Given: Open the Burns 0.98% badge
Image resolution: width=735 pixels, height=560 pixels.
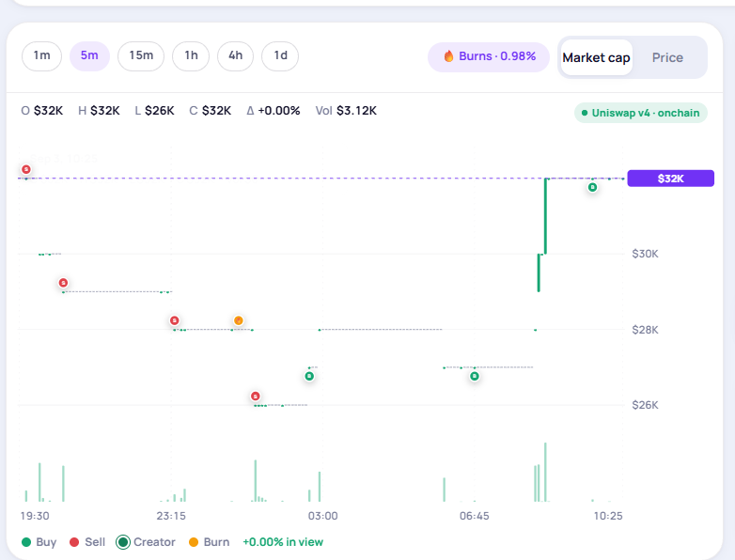Looking at the screenshot, I should pyautogui.click(x=489, y=56).
